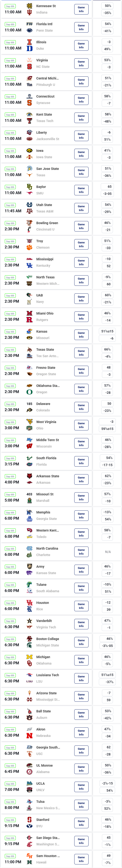This screenshot has height=868, width=122.
Task: Click the Duke team logo
Action: click(29, 49)
